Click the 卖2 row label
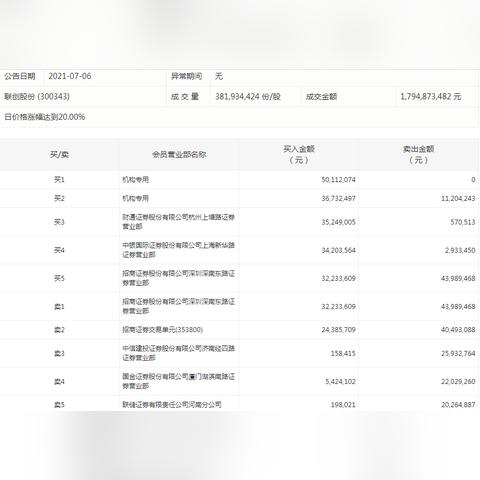Viewport: 480px width, 480px height. pos(59,330)
